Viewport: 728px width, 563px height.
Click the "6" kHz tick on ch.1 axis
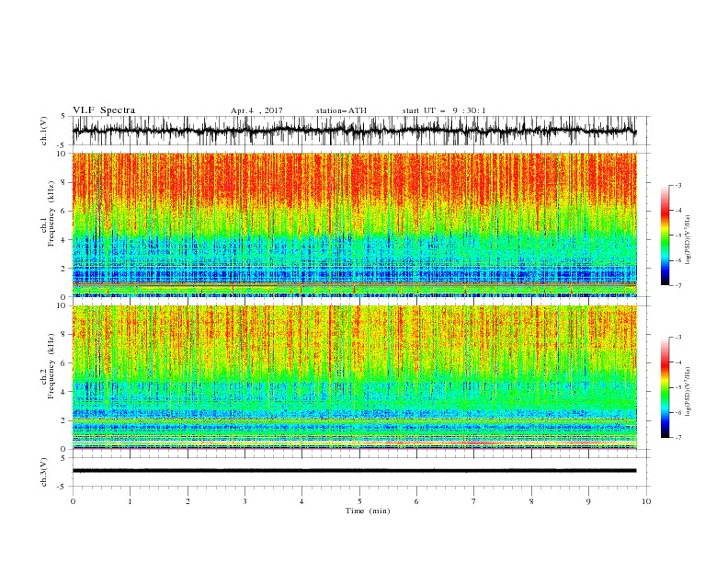(63, 211)
